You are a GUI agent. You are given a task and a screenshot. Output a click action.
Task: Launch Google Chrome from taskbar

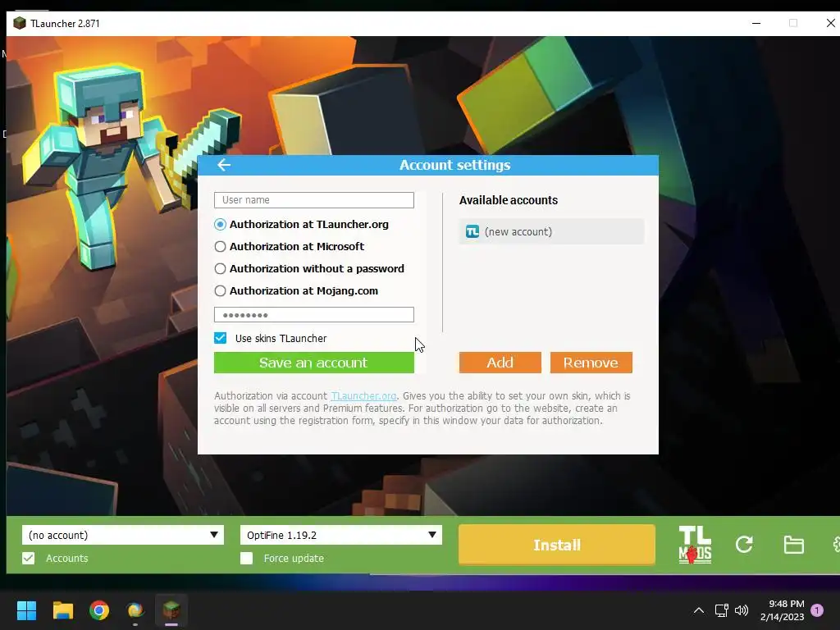click(99, 610)
